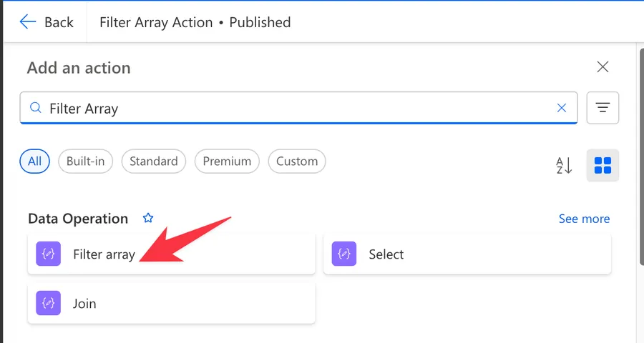Click the vertical scrollbar on the right
This screenshot has width=644, height=343.
pyautogui.click(x=640, y=193)
